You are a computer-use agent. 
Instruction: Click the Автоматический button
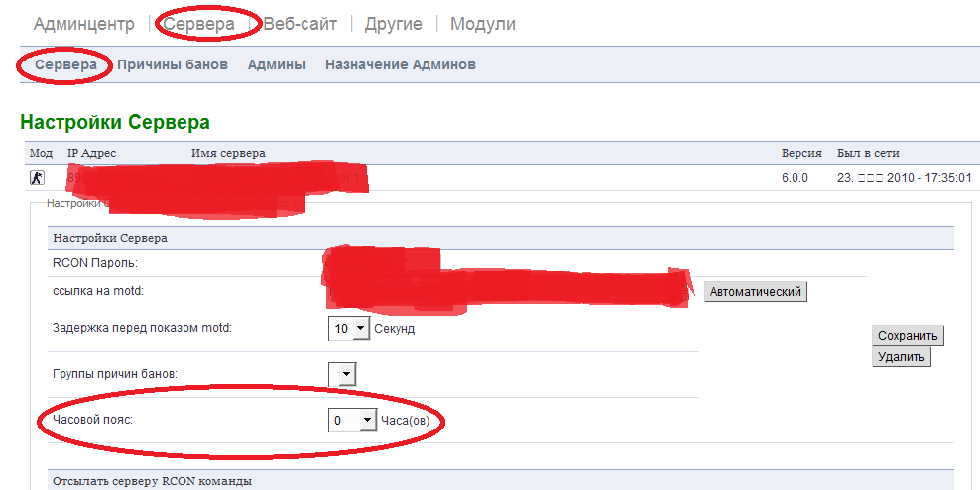[756, 292]
